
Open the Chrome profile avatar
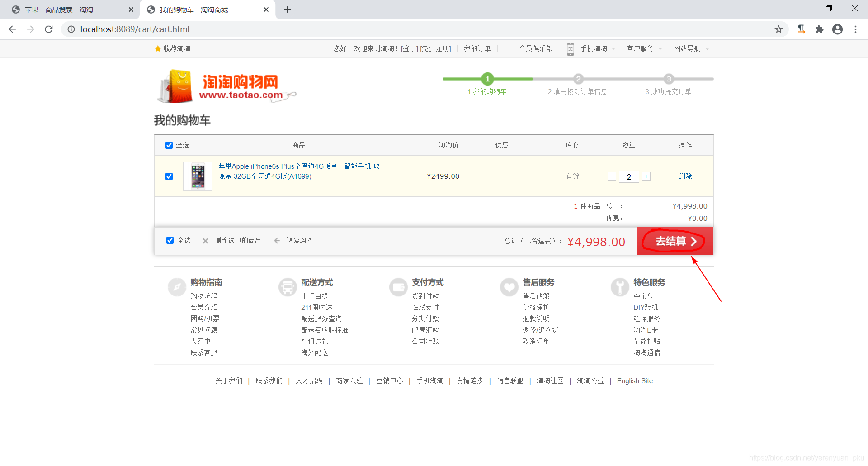point(837,29)
